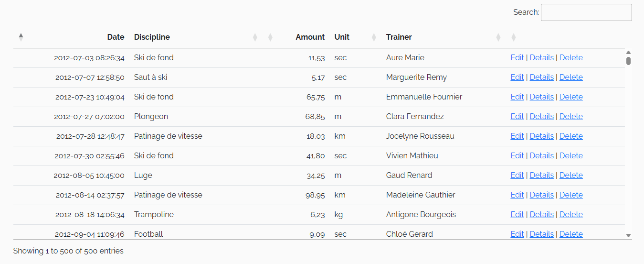The height and width of the screenshot is (264, 644).
Task: Click sort icon beside Discipline column
Action: 255,37
